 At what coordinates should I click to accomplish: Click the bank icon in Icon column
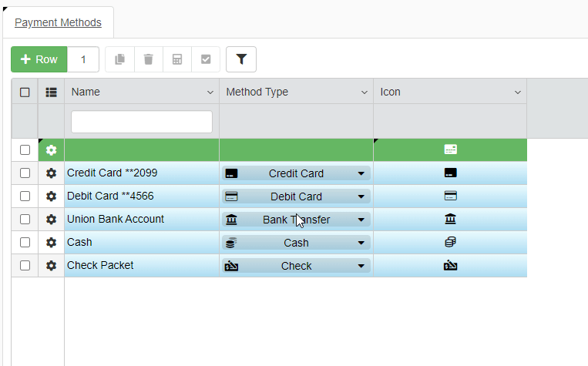tap(451, 220)
